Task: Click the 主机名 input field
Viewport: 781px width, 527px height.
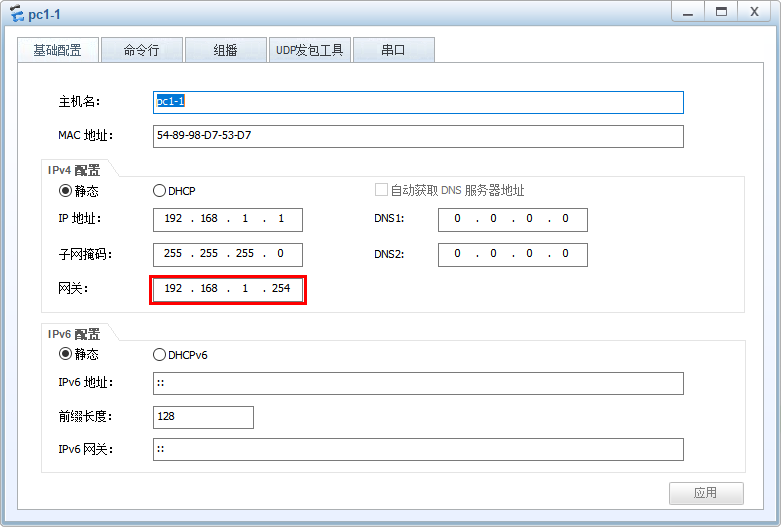Action: point(418,102)
